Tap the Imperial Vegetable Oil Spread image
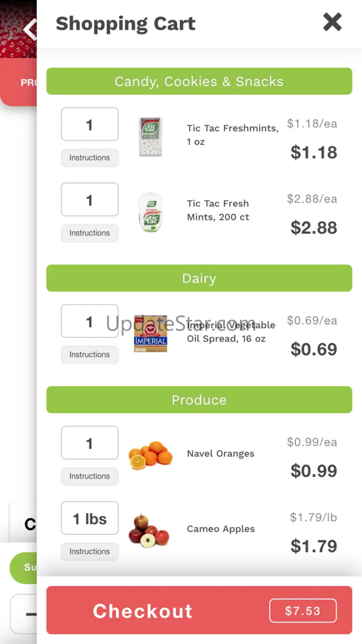Screen dimensions: 362x644 150,334
